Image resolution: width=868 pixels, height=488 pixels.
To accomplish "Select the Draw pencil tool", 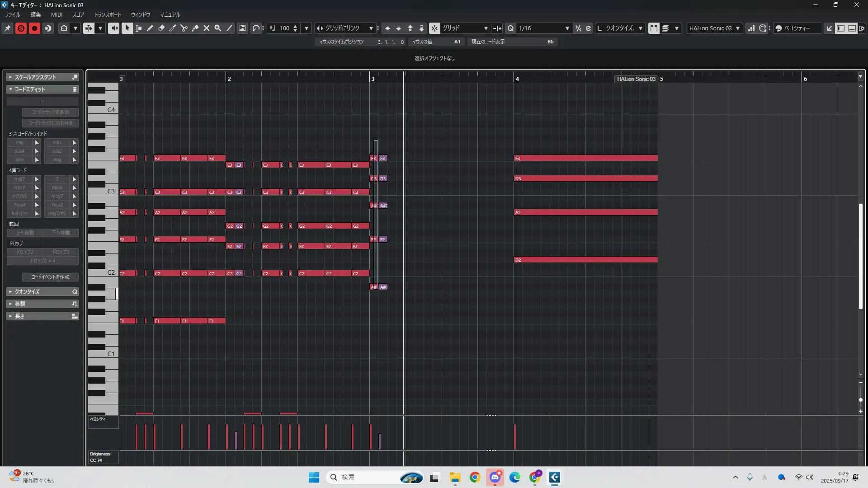I will click(150, 28).
